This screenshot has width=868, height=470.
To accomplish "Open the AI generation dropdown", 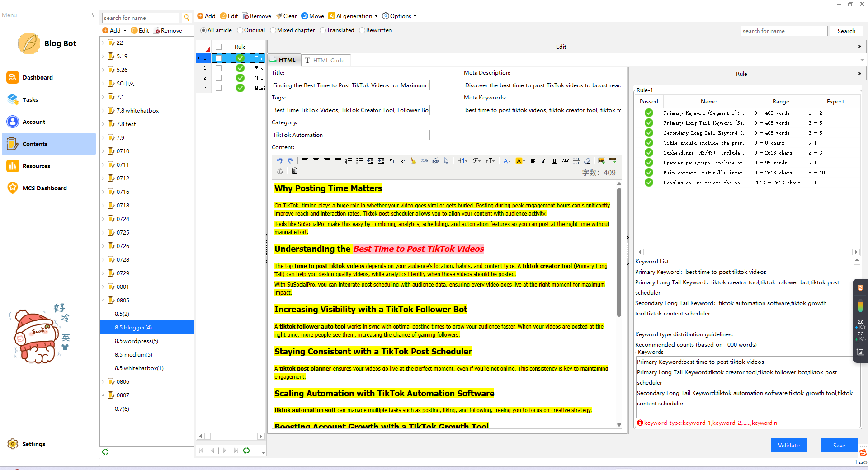I will tap(353, 16).
